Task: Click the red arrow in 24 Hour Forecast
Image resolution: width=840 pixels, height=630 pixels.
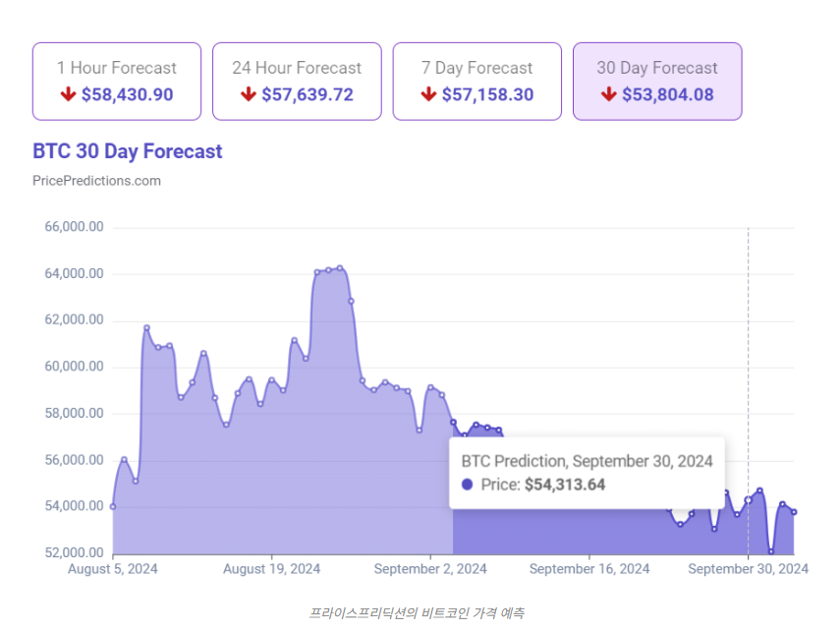Action: [248, 95]
